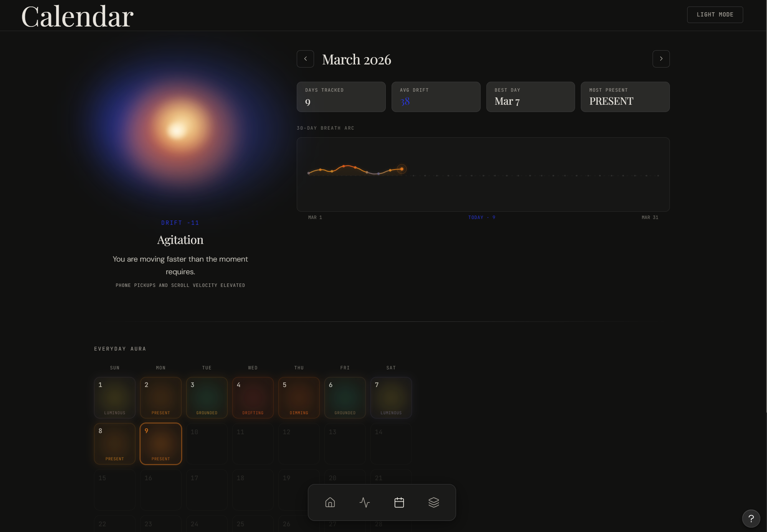Open the home icon in bottom navigation
767x532 pixels.
click(330, 502)
